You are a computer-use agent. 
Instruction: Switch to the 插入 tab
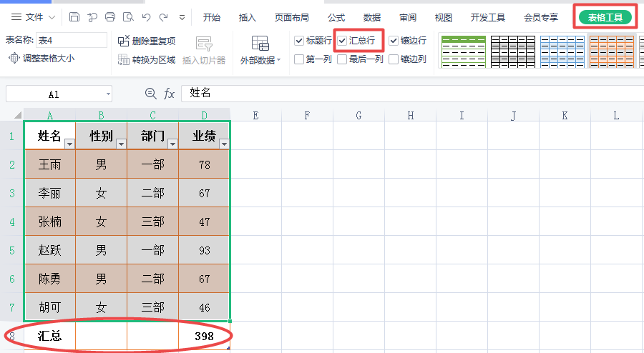coord(248,17)
